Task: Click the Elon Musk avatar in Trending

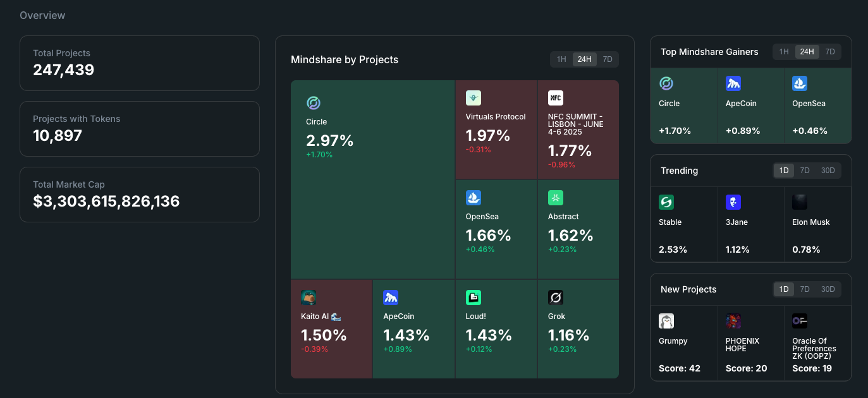Action: click(x=800, y=202)
